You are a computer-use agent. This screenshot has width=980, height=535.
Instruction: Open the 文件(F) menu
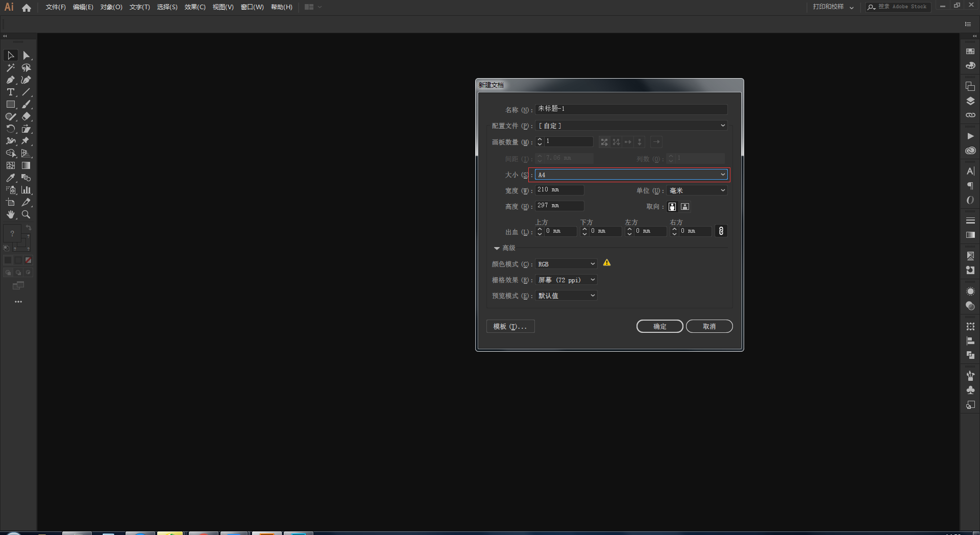[x=56, y=7]
